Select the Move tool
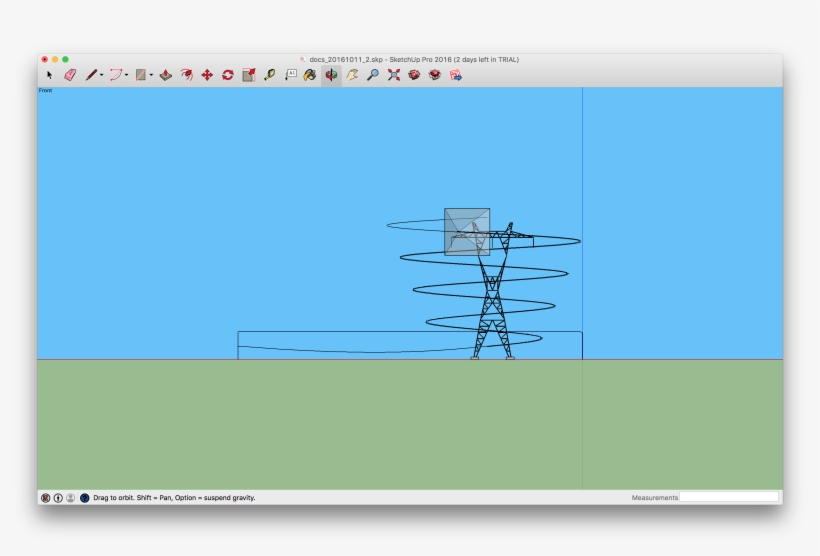Screen dimensions: 820x556 (x=207, y=75)
